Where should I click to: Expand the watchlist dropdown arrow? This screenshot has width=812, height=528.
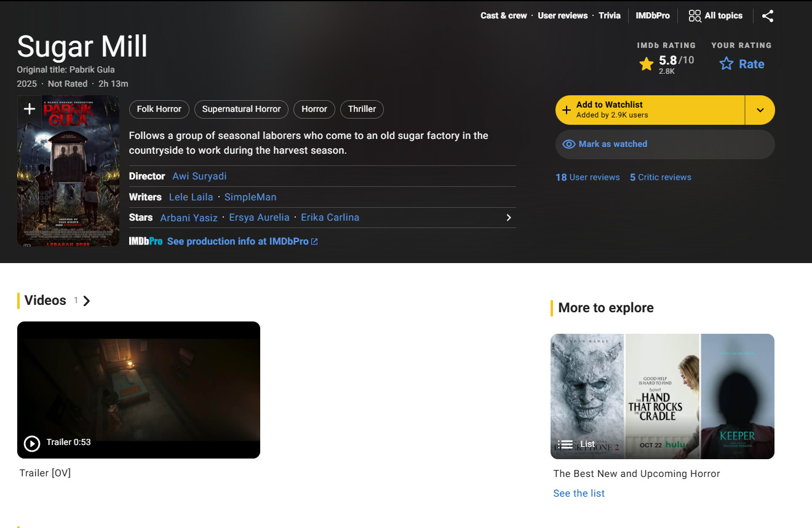click(760, 110)
